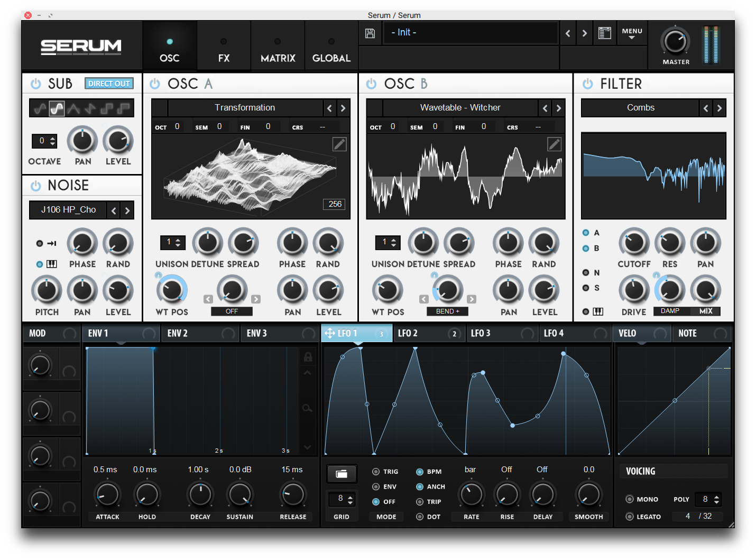Click the MASTER volume knob
Viewport: 756px width, 560px height.
click(x=675, y=42)
